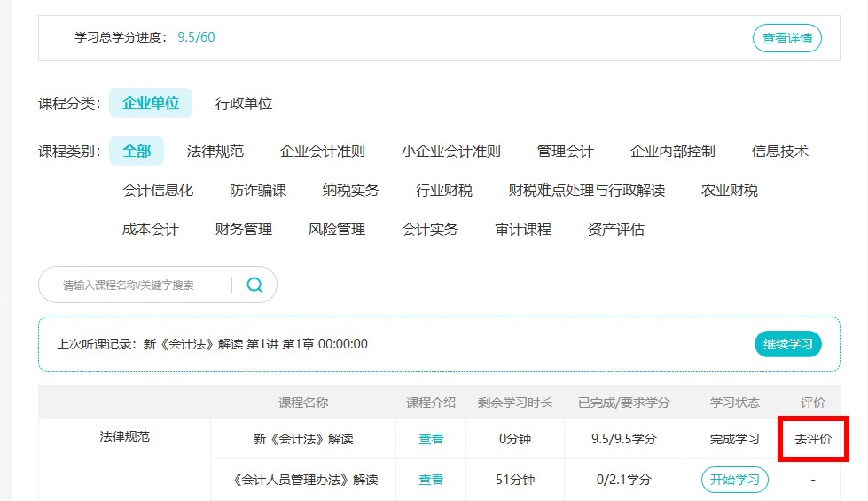868x501 pixels.
Task: Show 管理会计 courses
Action: pyautogui.click(x=565, y=151)
